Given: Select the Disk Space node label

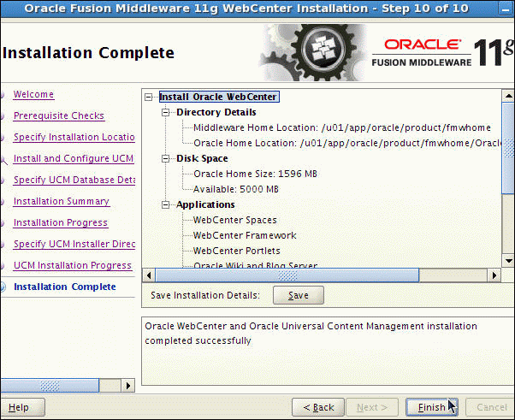Looking at the screenshot, I should [x=202, y=158].
